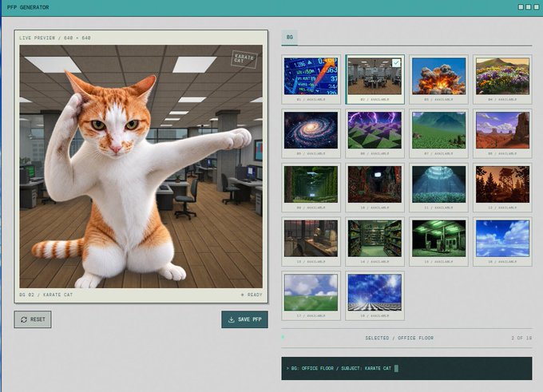Screen dimensions: 543x392
Task: Click the '2 OF 18' counter
Action: [521, 338]
